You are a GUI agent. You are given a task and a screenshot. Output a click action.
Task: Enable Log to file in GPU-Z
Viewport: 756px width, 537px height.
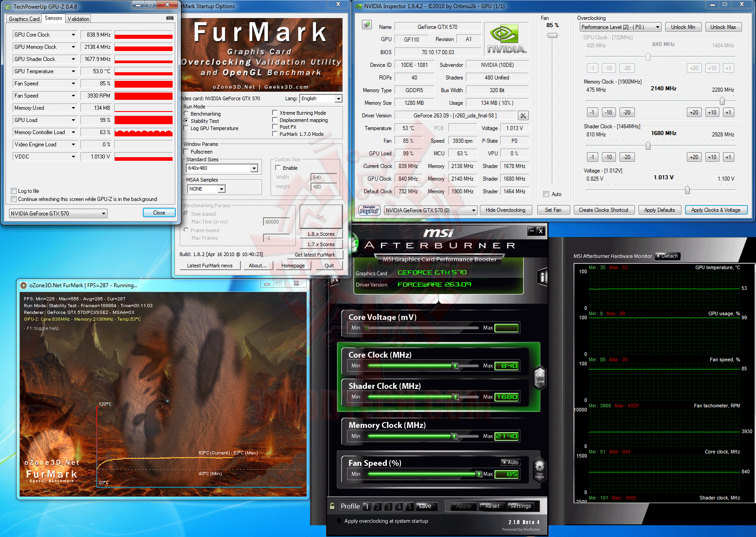(14, 191)
